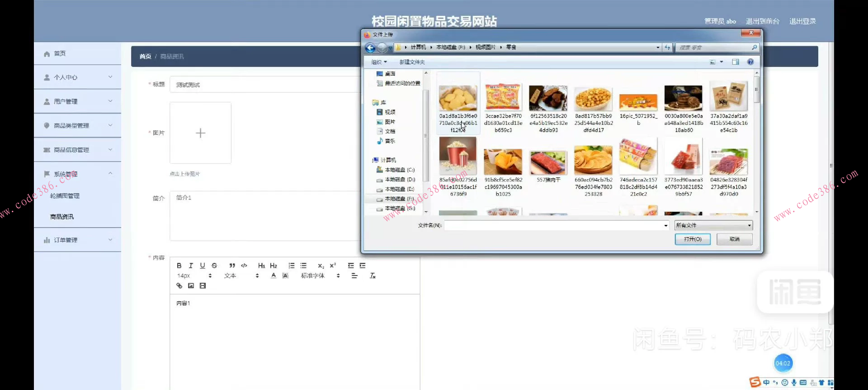Image resolution: width=868 pixels, height=390 pixels.
Task: Open the 标准字体 font family dropdown
Action: pos(320,276)
